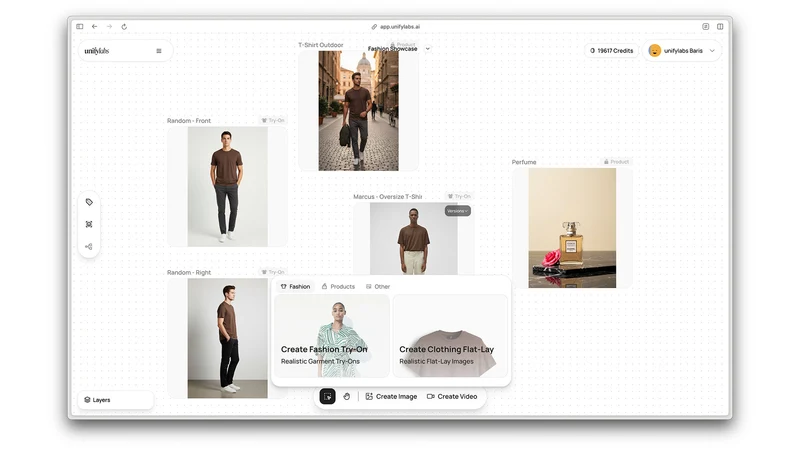Reload the browser page
800x450 pixels.
click(124, 27)
